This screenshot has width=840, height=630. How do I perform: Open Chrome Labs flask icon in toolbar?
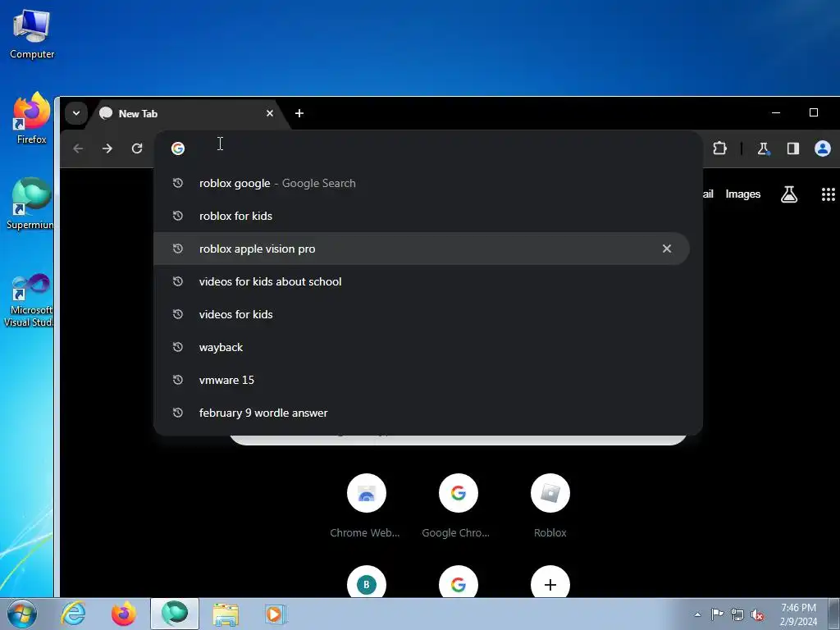[764, 148]
